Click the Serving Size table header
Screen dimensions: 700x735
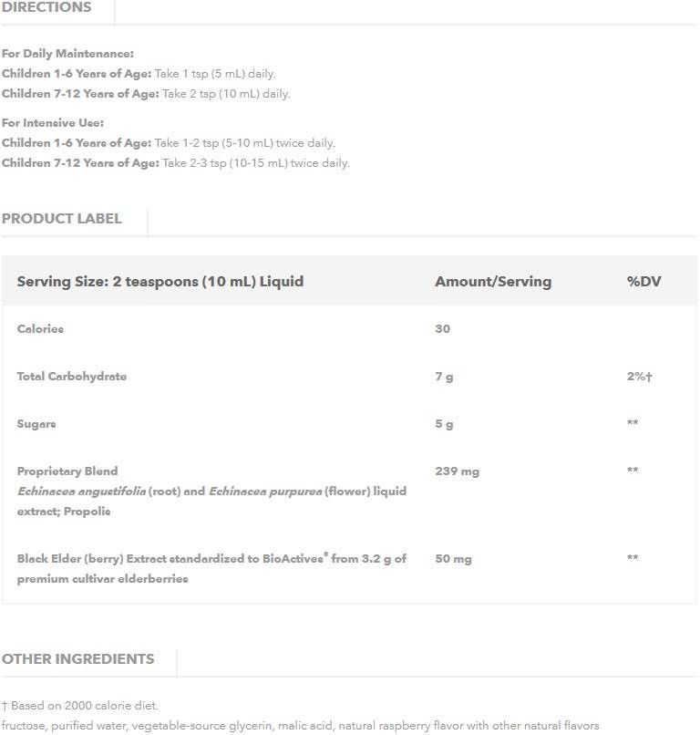[x=160, y=282]
